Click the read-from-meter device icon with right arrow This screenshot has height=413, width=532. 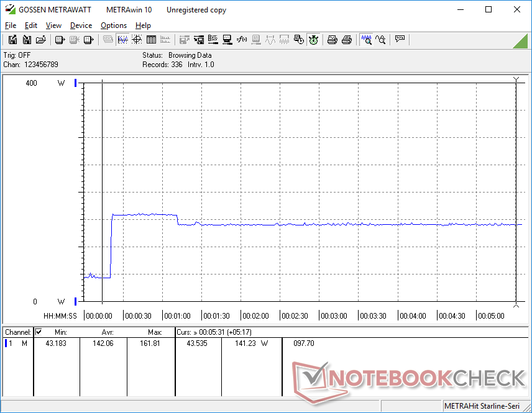[60, 40]
